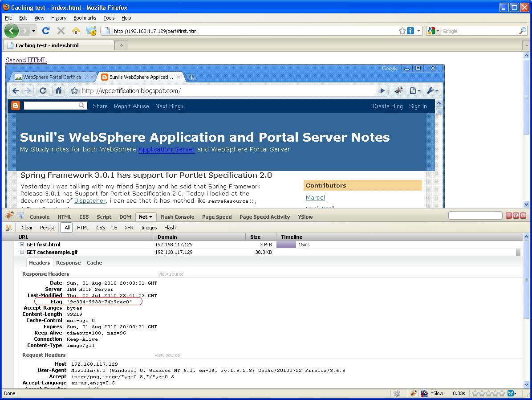Expand the GET first.html request row
532x400 pixels.
pos(22,244)
